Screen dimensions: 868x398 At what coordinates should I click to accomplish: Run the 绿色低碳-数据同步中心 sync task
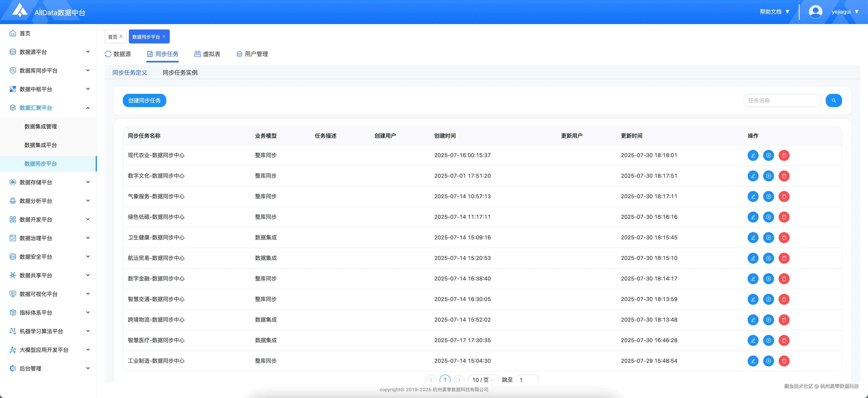tap(769, 217)
